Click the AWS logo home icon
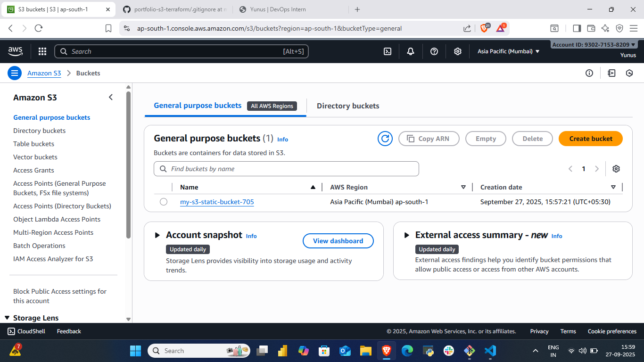 [16, 51]
